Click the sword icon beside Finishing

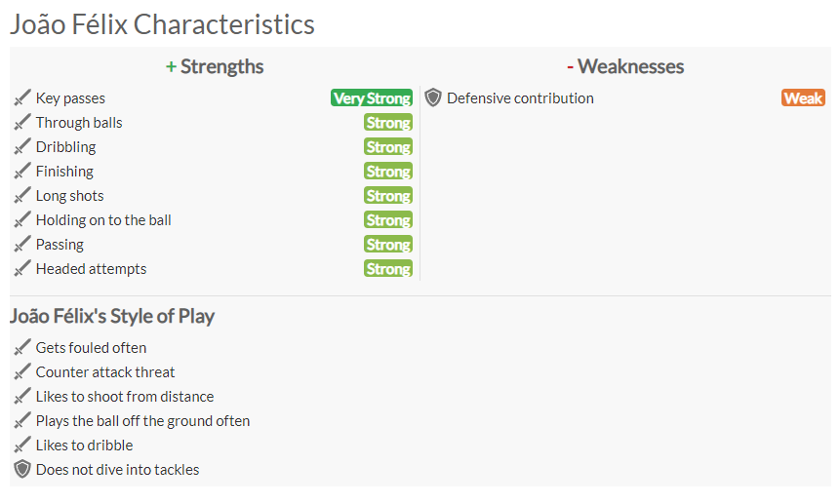pos(22,172)
